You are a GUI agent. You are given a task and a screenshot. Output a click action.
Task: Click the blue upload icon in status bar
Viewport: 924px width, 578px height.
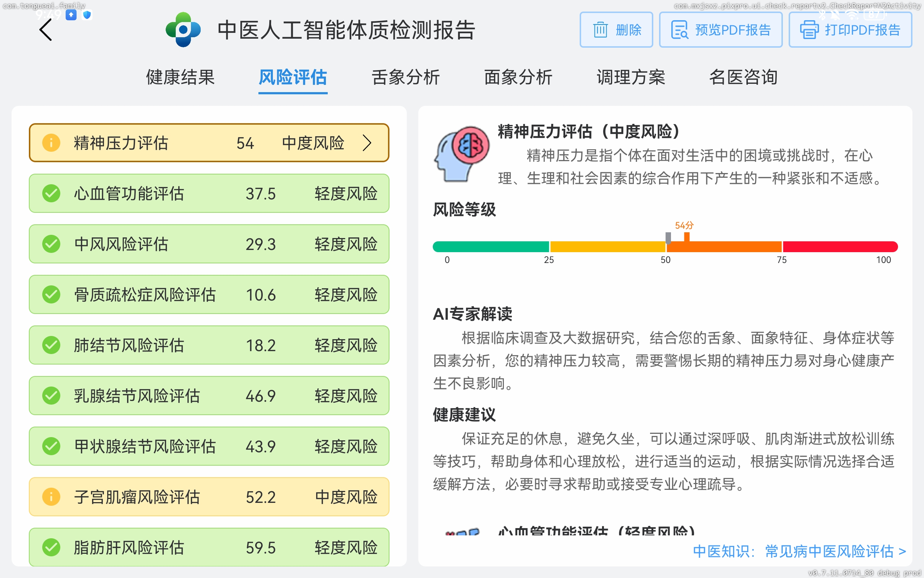(71, 15)
